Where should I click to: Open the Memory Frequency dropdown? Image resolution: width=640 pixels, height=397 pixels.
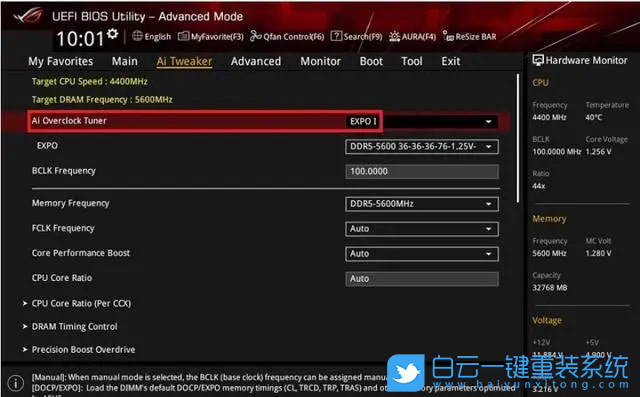point(422,204)
